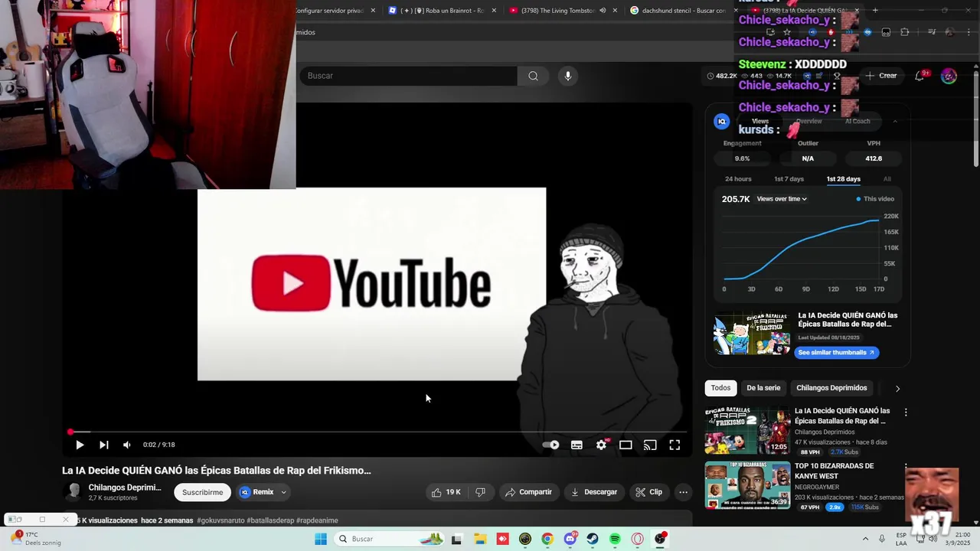Open Spotify from taskbar
Viewport: 980px width, 551px height.
(615, 539)
